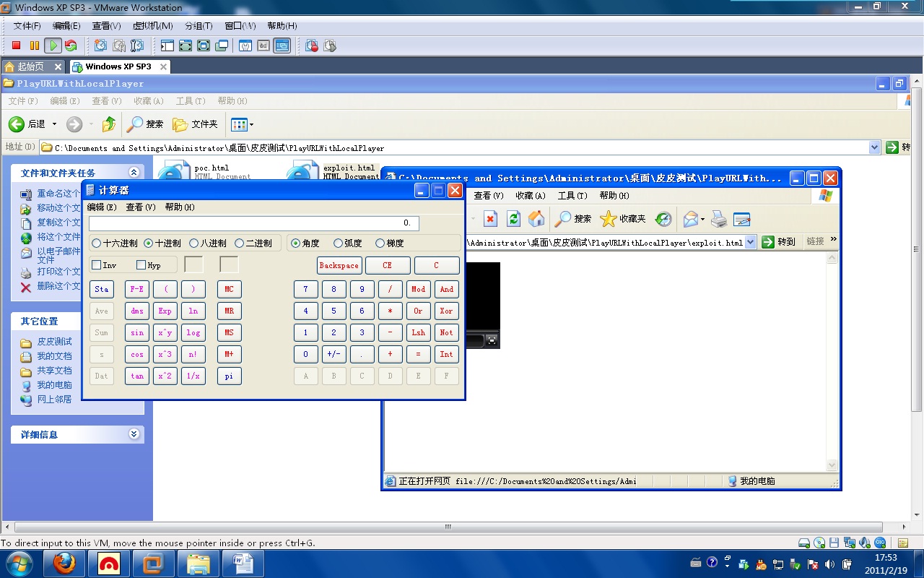This screenshot has height=578, width=924.
Task: Click the capture movie record icon in VMware toolbar
Action: pos(312,46)
